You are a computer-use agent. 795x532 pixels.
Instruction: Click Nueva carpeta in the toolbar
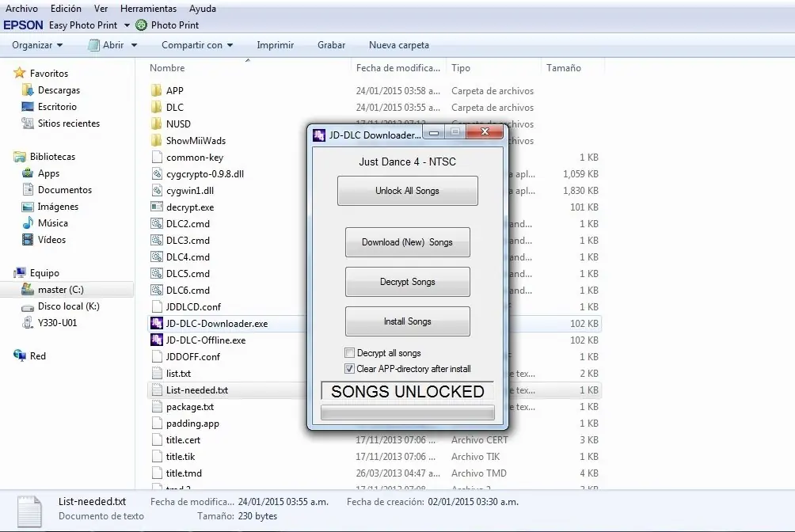click(x=399, y=45)
